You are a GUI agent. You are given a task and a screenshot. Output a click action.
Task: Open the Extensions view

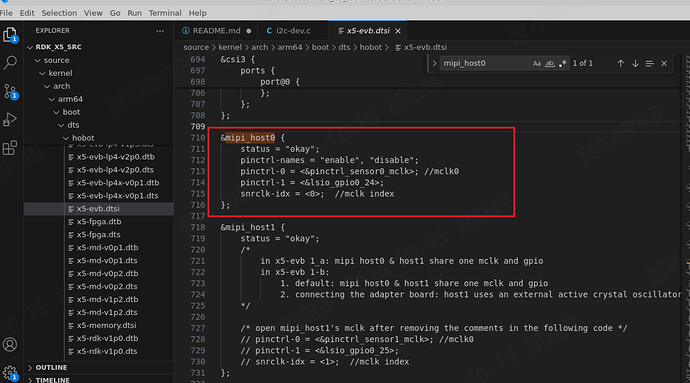coord(10,148)
